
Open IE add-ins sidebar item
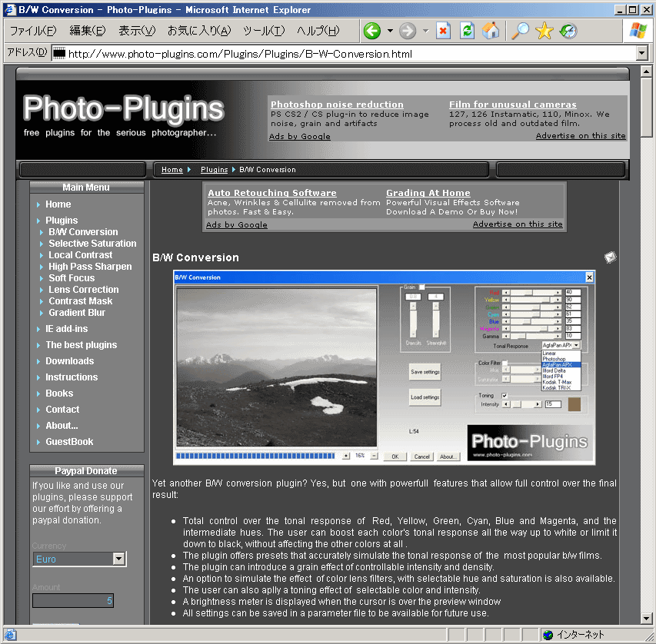pos(66,329)
